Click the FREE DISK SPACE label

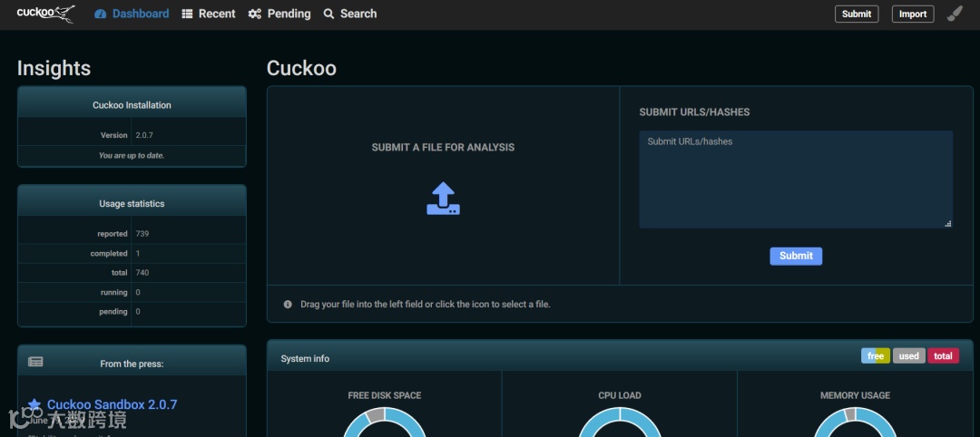tap(385, 395)
